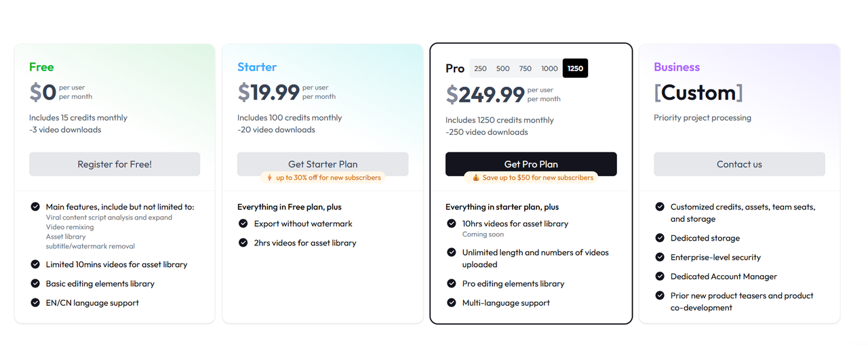Click the Business plan heading
868x345 pixels.
(677, 67)
